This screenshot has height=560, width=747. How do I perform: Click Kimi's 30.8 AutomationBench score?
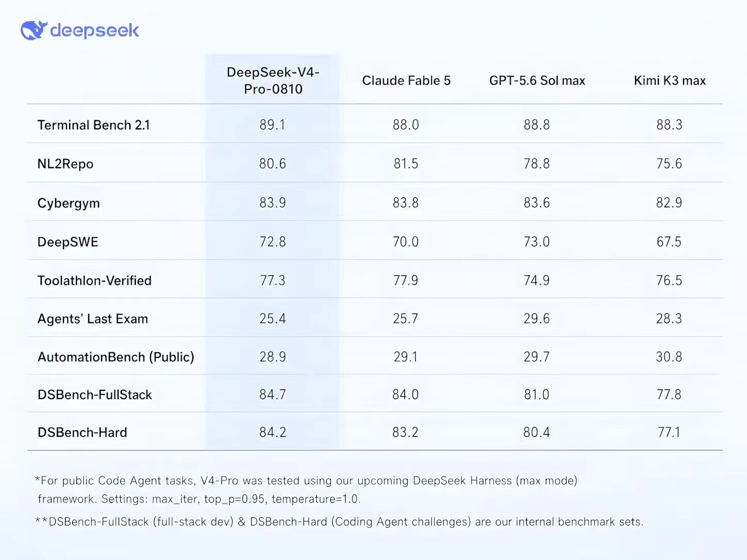[669, 357]
